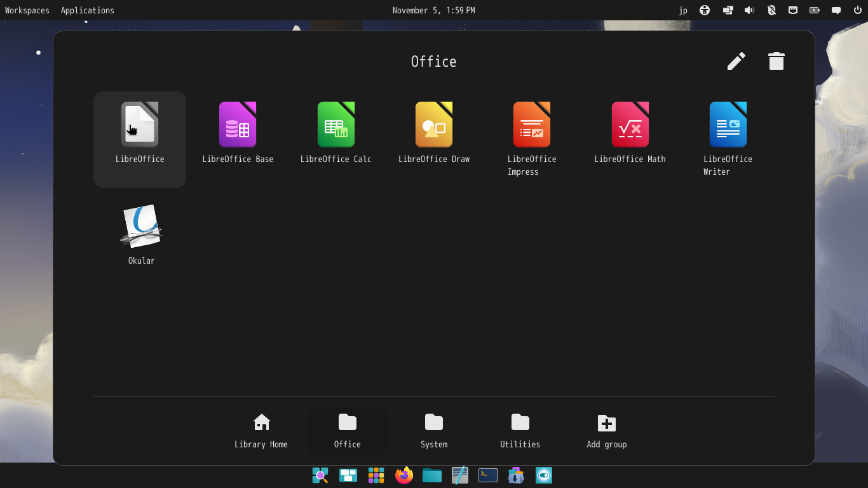Toggle app library grid in dock
This screenshot has width=868, height=488.
tap(376, 475)
